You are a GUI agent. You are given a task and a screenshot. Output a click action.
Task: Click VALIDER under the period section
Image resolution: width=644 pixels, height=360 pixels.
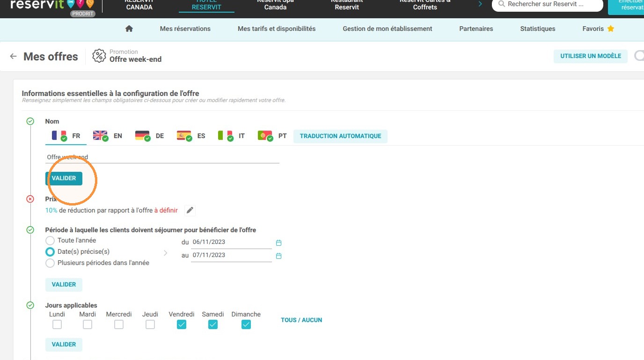(64, 285)
